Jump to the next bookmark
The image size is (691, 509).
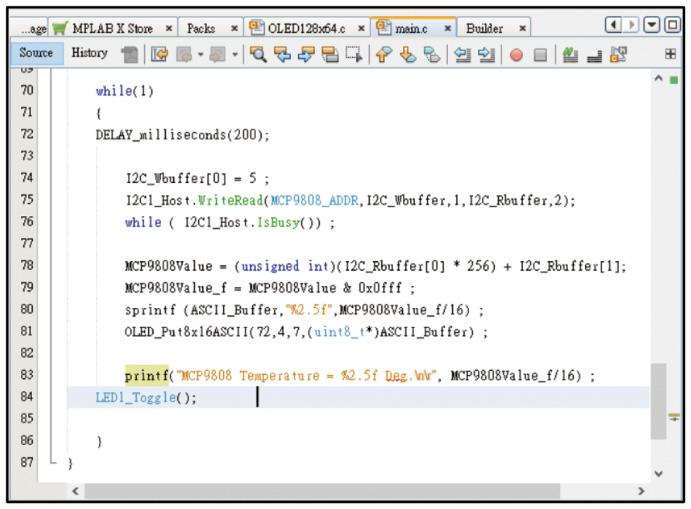pyautogui.click(x=407, y=54)
